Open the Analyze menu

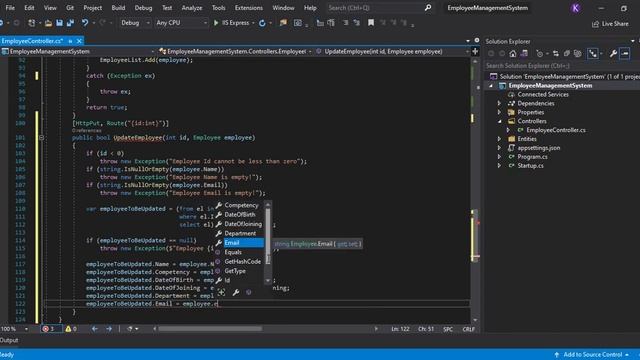(x=192, y=8)
